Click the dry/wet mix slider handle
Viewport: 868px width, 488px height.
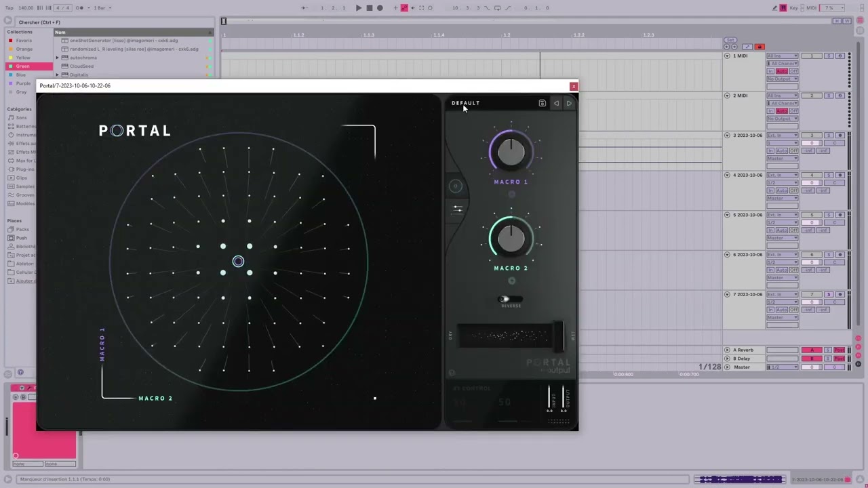(558, 335)
